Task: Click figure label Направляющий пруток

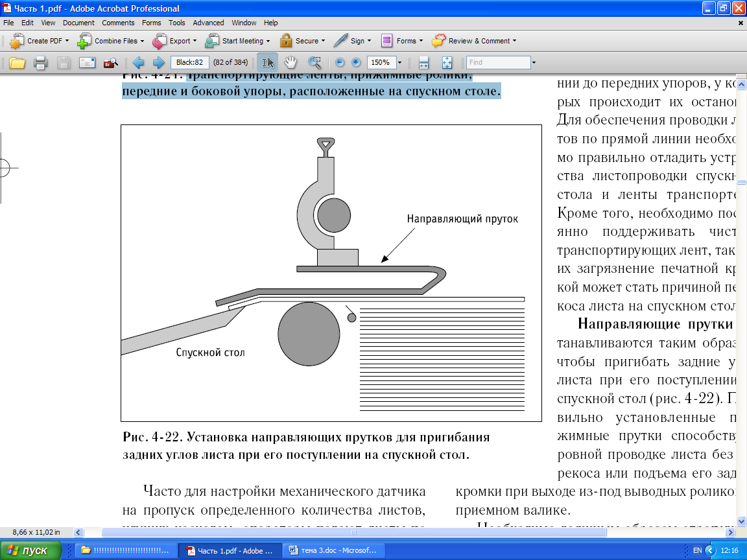Action: click(x=462, y=219)
